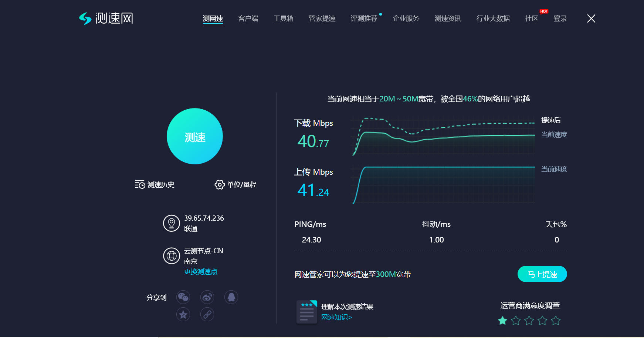Click the 马上提速 button
Image resolution: width=644 pixels, height=338 pixels.
(542, 274)
